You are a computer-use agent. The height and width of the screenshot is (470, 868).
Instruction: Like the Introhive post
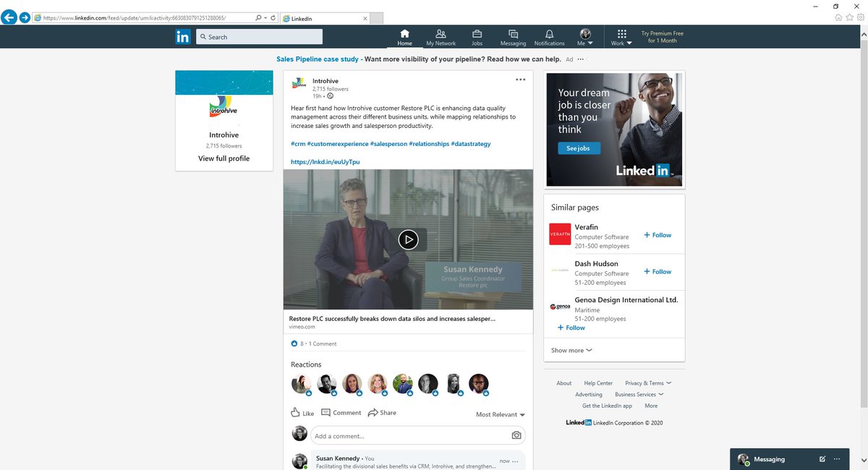coord(302,413)
